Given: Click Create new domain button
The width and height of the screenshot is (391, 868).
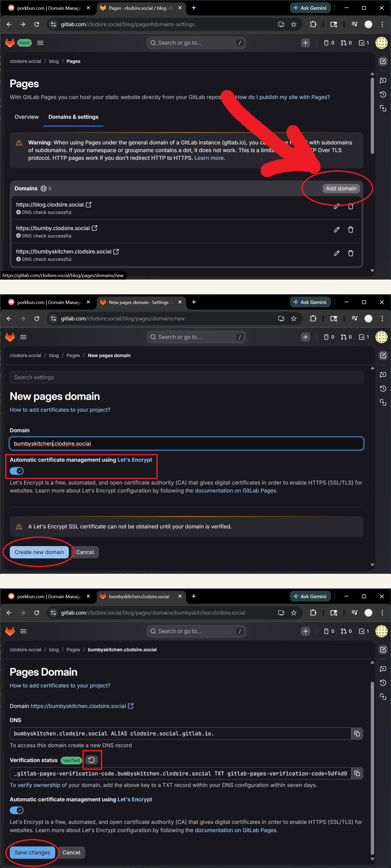Looking at the screenshot, I should click(x=39, y=552).
